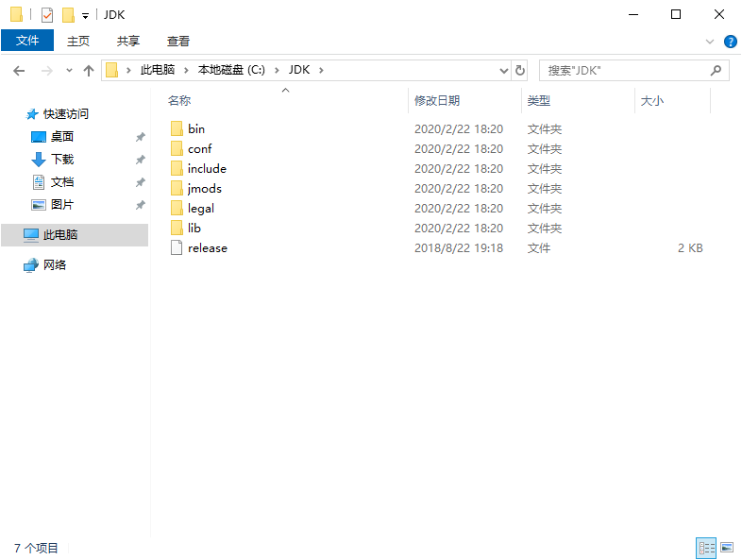Image resolution: width=742 pixels, height=560 pixels.
Task: Select 网络 in the navigation pane
Action: (55, 265)
